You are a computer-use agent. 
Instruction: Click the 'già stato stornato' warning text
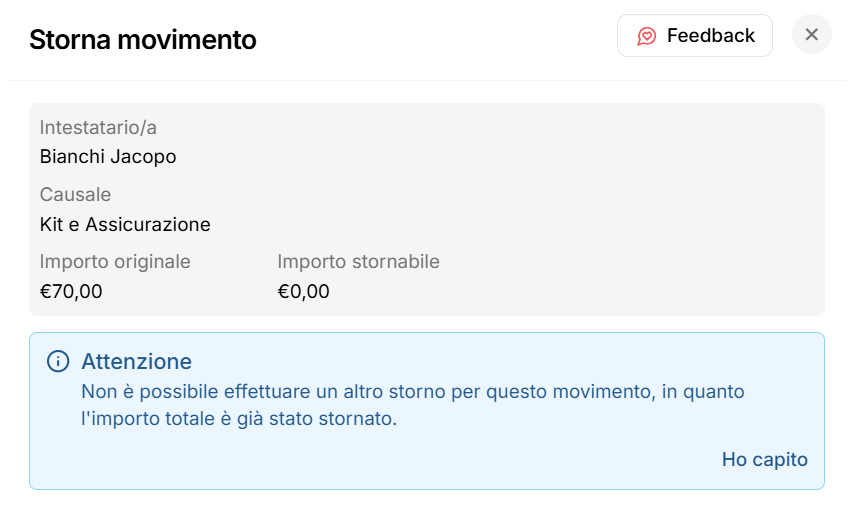click(x=320, y=419)
